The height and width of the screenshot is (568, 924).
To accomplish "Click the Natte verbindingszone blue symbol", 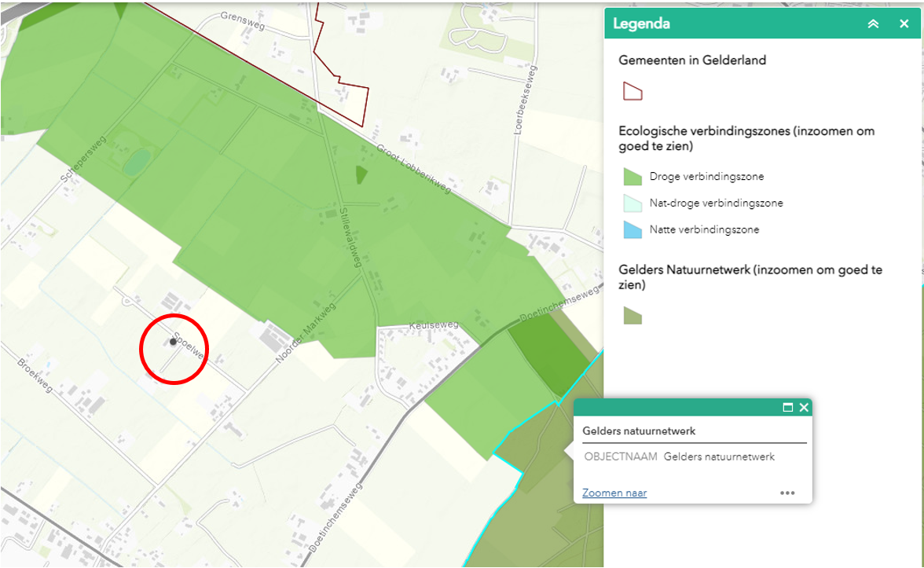I will (632, 230).
